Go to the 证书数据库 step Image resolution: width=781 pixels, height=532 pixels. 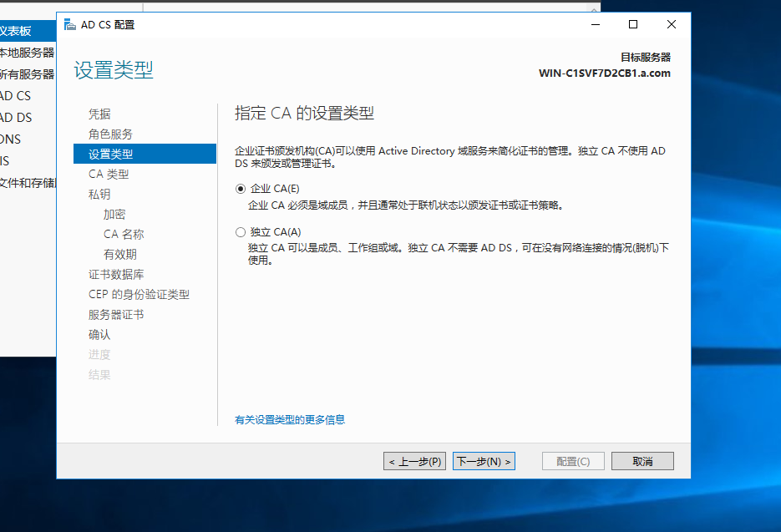[x=116, y=275]
